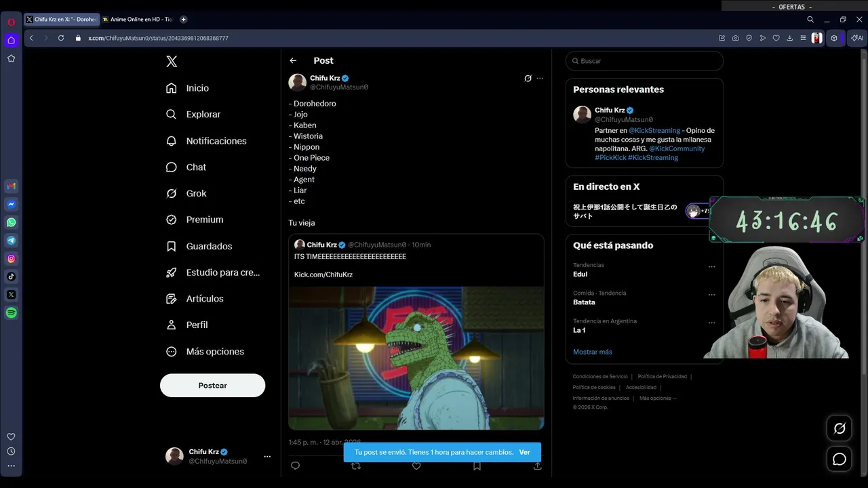The height and width of the screenshot is (488, 868).
Task: Open Más opciones menu
Action: pyautogui.click(x=205, y=351)
